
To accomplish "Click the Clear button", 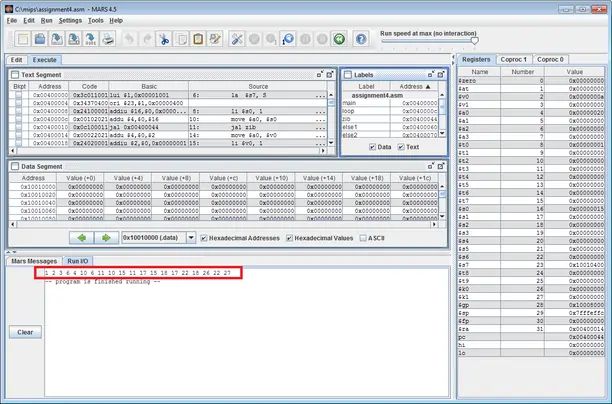I will (x=25, y=332).
